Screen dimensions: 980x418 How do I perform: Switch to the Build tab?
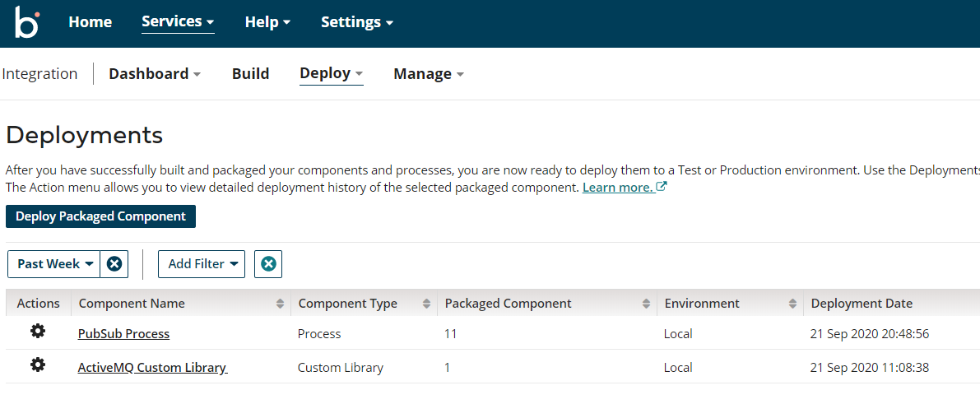250,74
